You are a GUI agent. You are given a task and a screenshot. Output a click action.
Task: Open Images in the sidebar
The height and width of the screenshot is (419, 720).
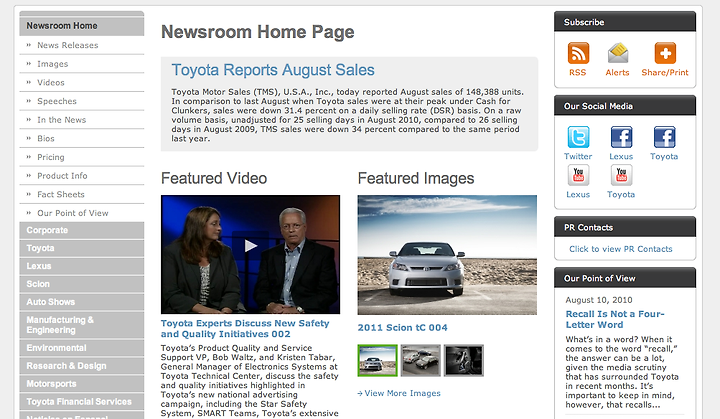(82, 64)
